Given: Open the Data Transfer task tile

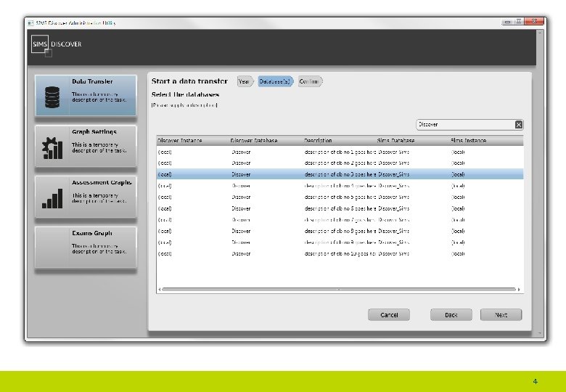Looking at the screenshot, I should 86,96.
